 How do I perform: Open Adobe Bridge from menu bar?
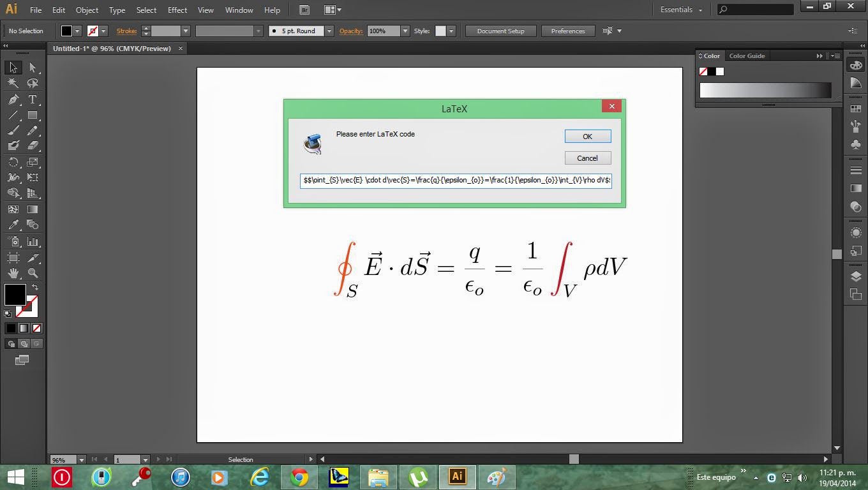(304, 10)
